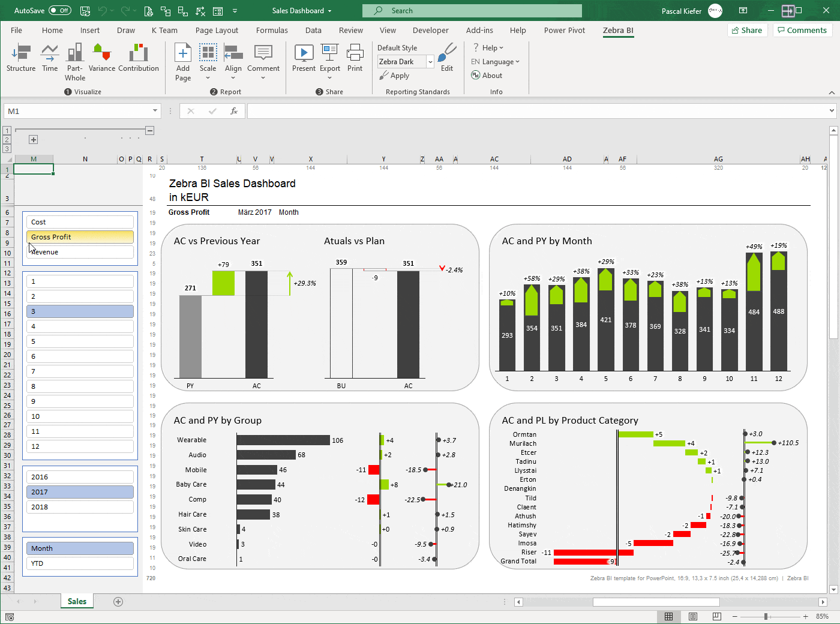Select Gross Profit in the measure slicer

80,236
